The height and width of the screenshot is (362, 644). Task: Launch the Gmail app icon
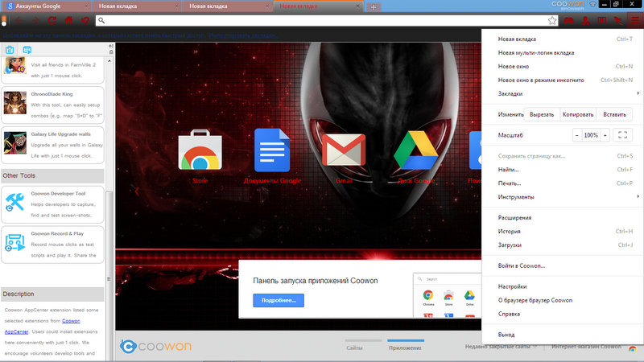coord(344,150)
